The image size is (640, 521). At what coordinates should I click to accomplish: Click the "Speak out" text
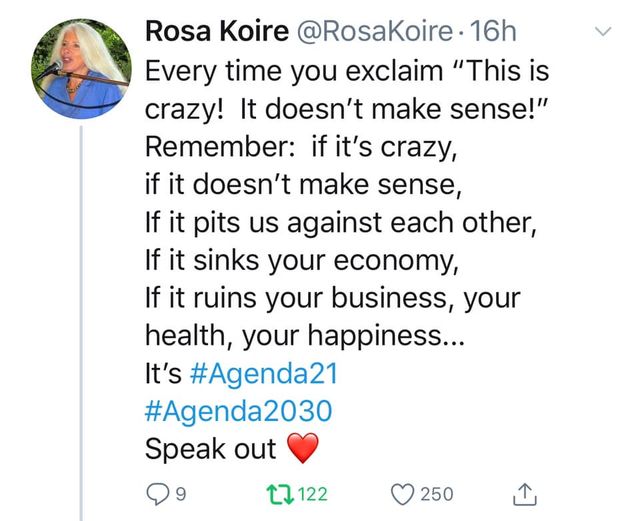(210, 449)
